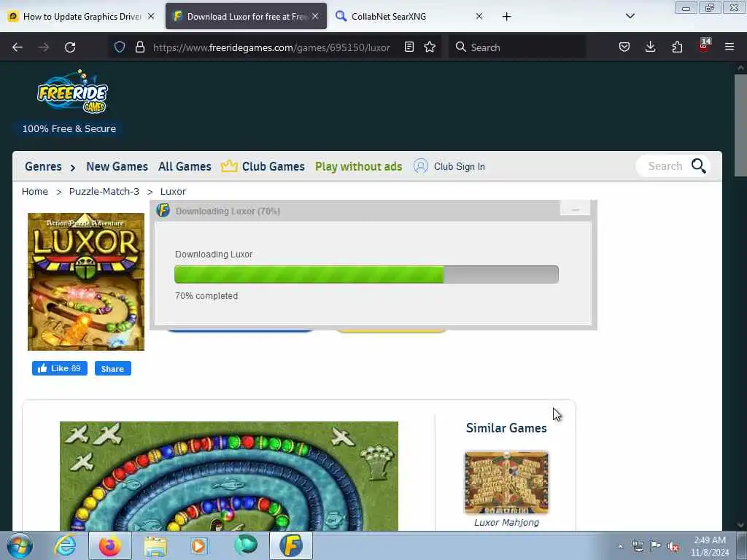The image size is (747, 560).
Task: Open the FreeRide Games taskbar icon
Action: point(291,545)
